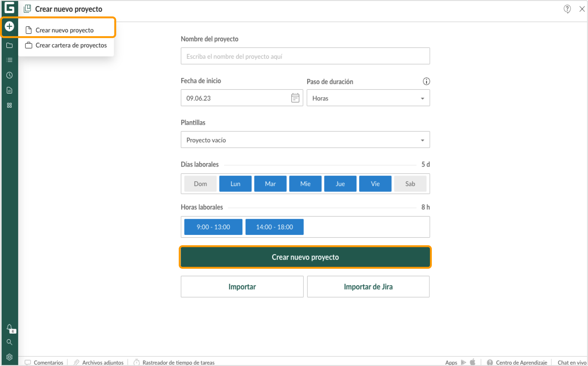The width and height of the screenshot is (588, 366).
Task: Open Chat en vivo link
Action: coord(572,362)
